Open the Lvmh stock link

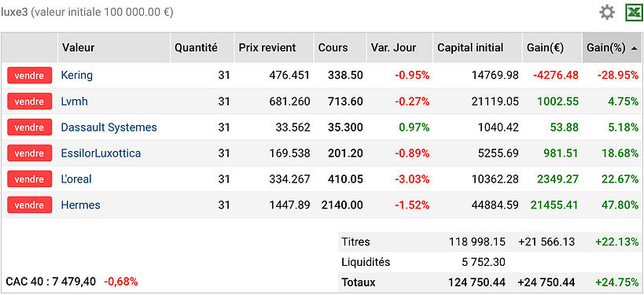tap(75, 101)
